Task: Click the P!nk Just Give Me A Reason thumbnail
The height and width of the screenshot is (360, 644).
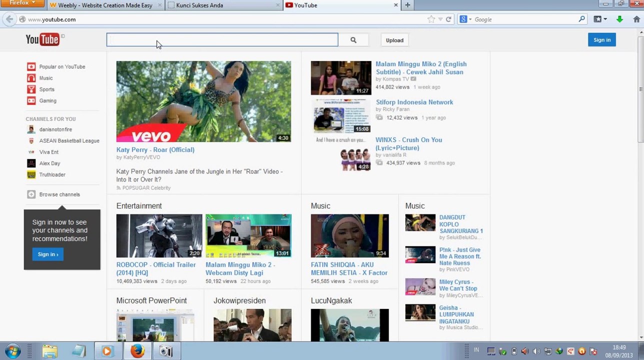Action: pos(420,255)
